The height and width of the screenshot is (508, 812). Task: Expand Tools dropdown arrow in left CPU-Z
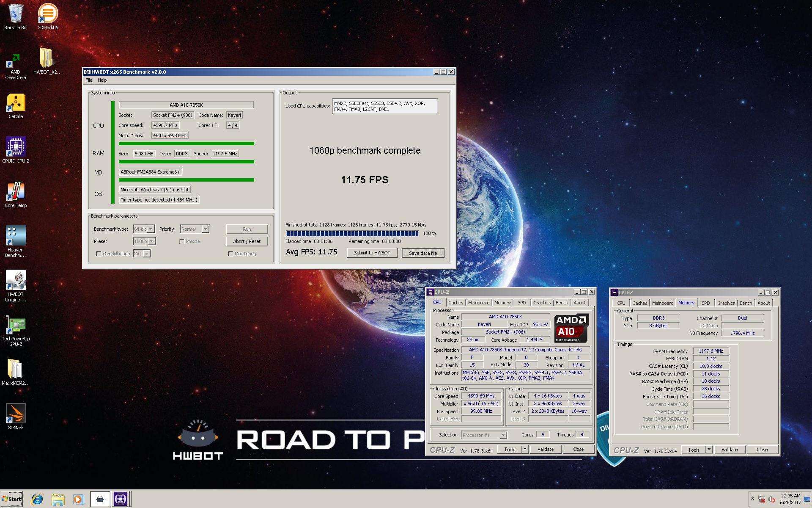click(x=525, y=449)
